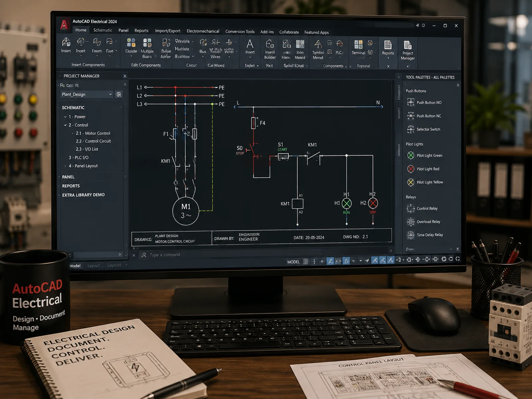Click the icon beside Plant_Design dropdown
The width and height of the screenshot is (532, 399).
coord(119,94)
